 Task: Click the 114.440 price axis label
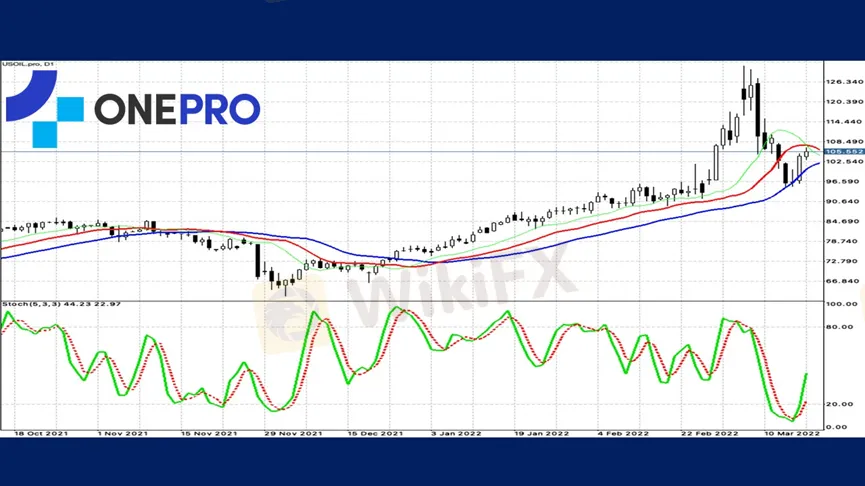coord(844,121)
